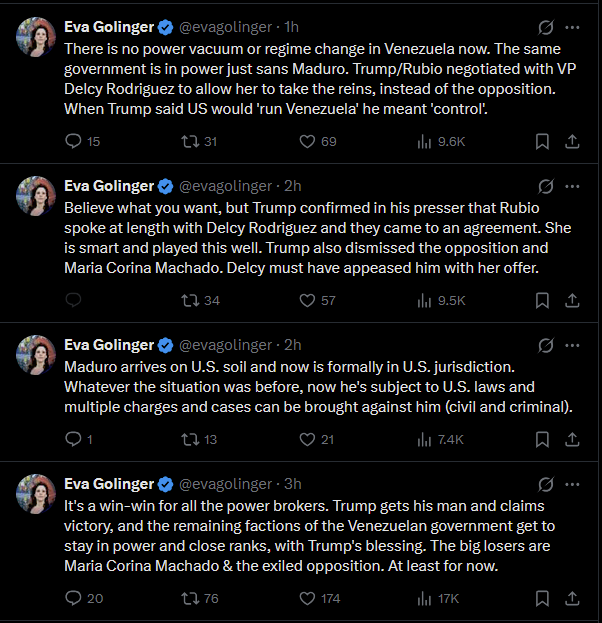
Task: View analytics showing 9.5K views
Action: click(x=440, y=300)
